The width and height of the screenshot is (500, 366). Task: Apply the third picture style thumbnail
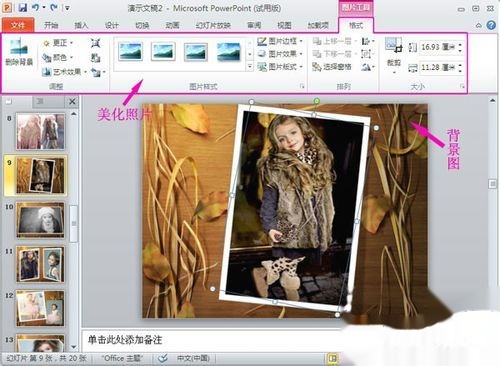pos(196,52)
